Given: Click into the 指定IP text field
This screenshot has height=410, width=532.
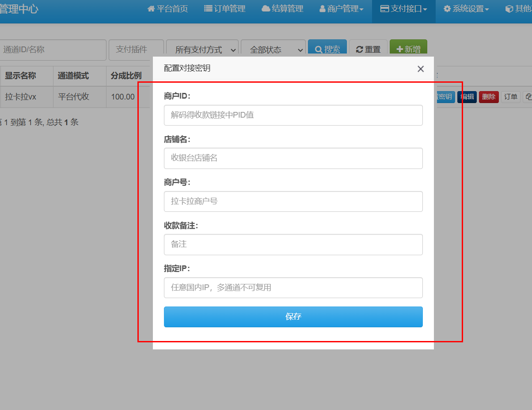Looking at the screenshot, I should pos(293,287).
